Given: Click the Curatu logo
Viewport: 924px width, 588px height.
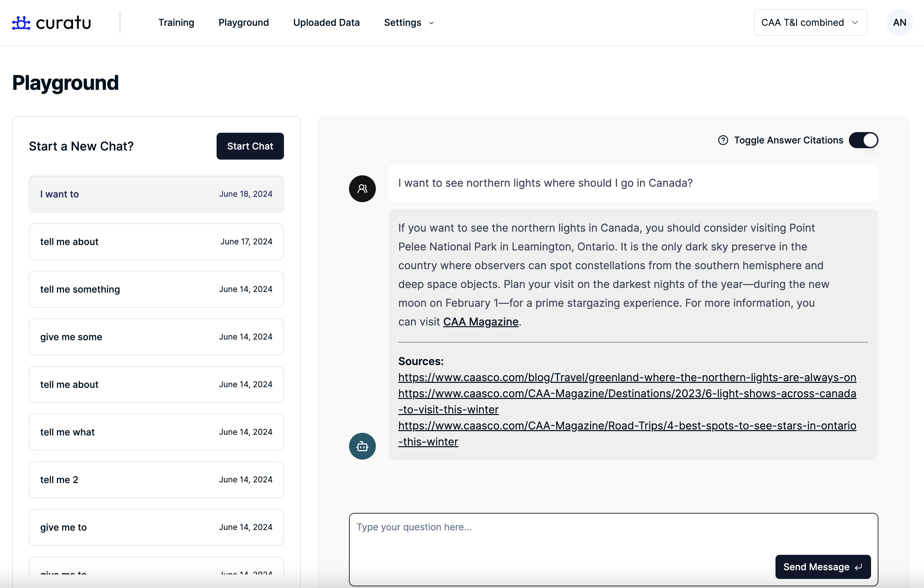Looking at the screenshot, I should click(51, 23).
